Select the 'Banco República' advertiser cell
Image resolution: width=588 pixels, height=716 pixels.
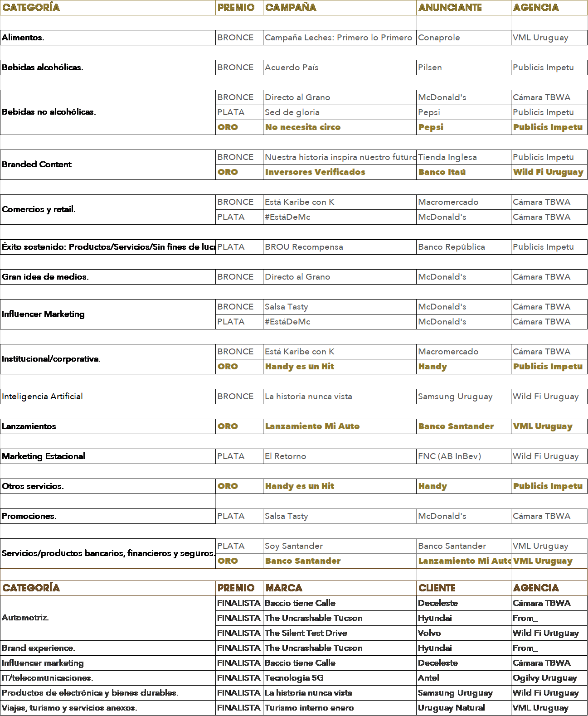(463, 247)
